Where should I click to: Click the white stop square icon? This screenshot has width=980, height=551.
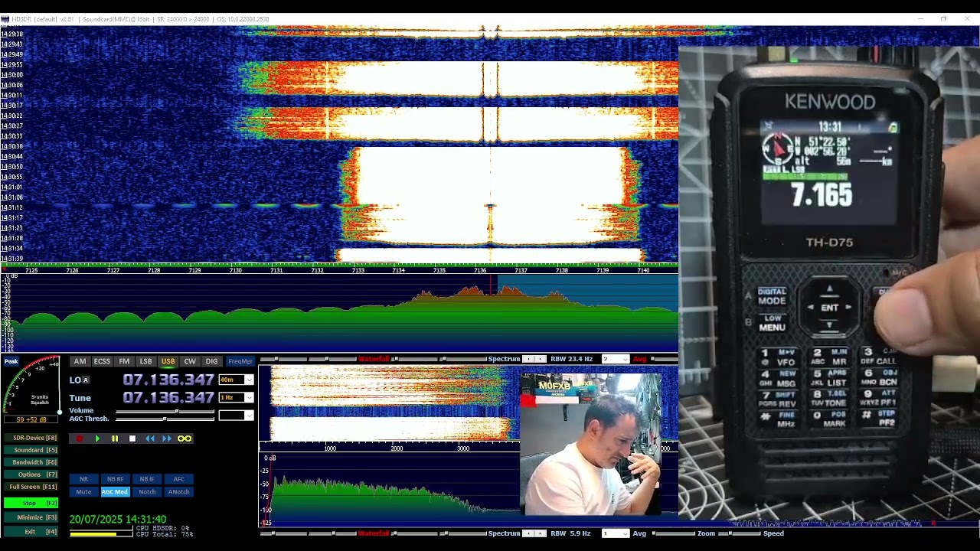(132, 439)
